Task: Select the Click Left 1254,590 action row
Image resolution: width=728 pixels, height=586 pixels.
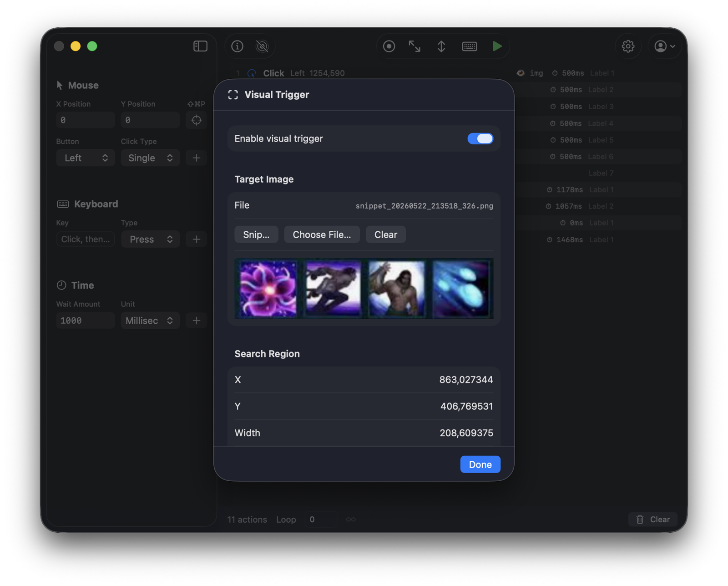Action: pos(454,73)
